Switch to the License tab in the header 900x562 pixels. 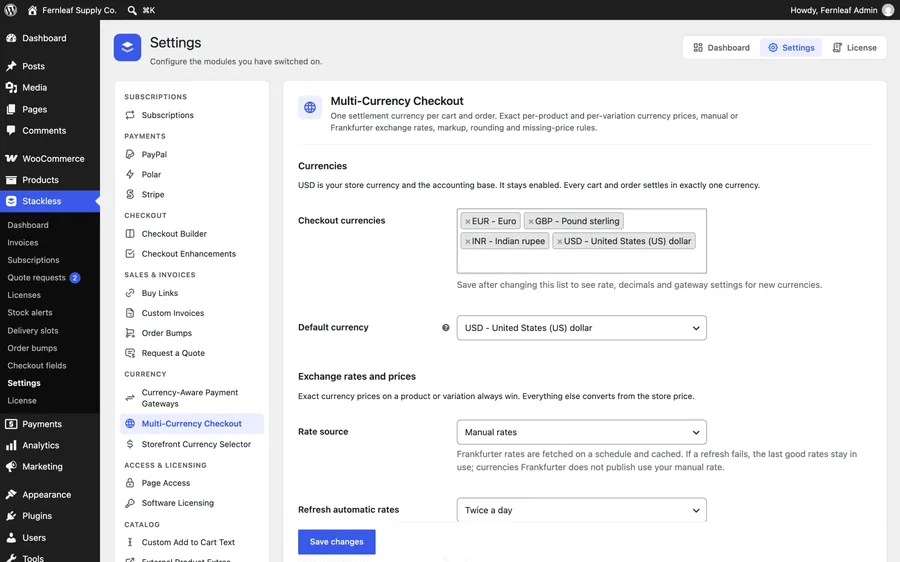click(855, 48)
